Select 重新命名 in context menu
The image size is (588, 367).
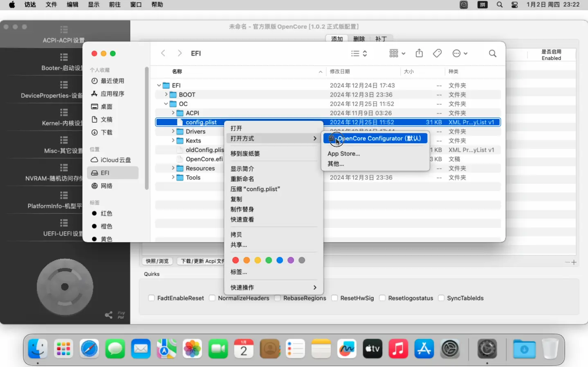pyautogui.click(x=242, y=179)
